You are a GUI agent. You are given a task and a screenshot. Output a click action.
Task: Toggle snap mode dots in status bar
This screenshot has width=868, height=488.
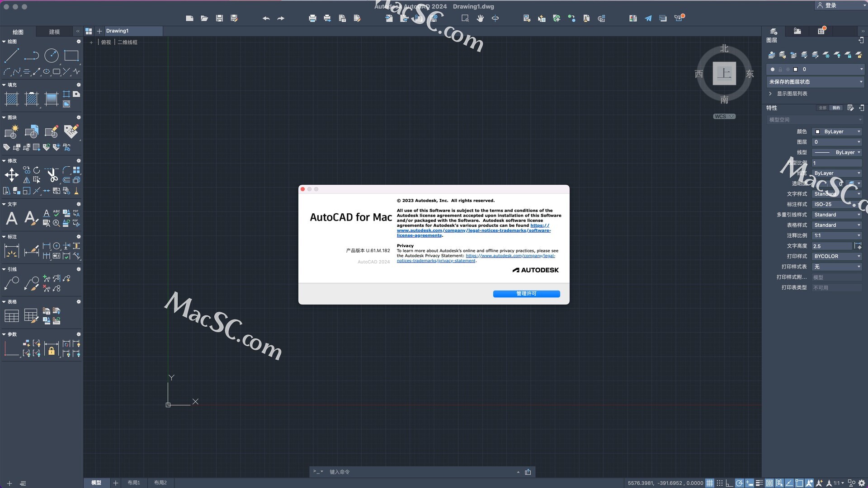pos(720,483)
